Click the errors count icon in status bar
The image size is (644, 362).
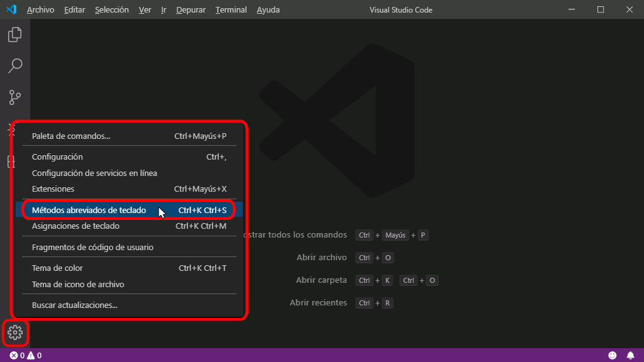[14, 356]
